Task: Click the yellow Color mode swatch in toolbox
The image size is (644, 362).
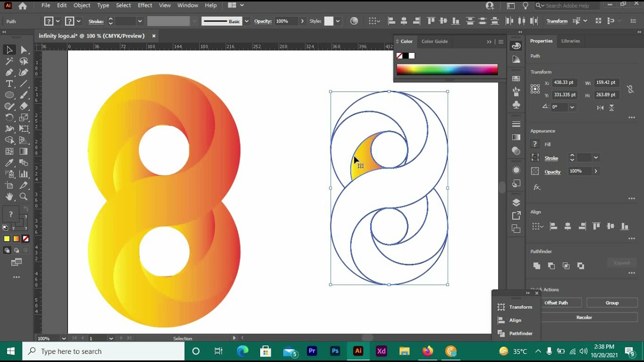Action: tap(7, 239)
